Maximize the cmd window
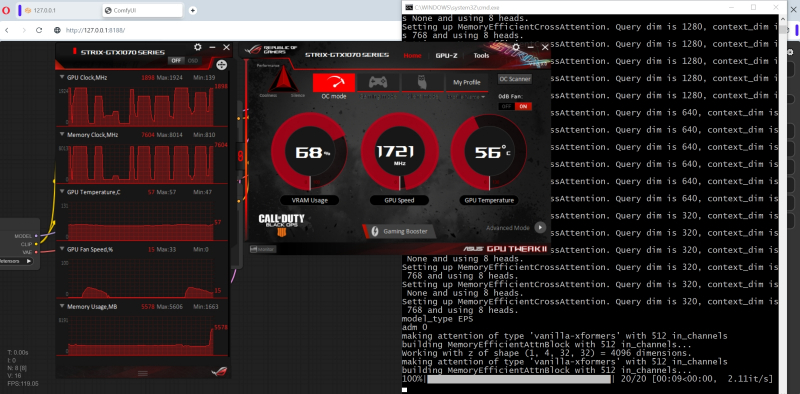Viewport: 800px width, 394px height. pyautogui.click(x=754, y=7)
